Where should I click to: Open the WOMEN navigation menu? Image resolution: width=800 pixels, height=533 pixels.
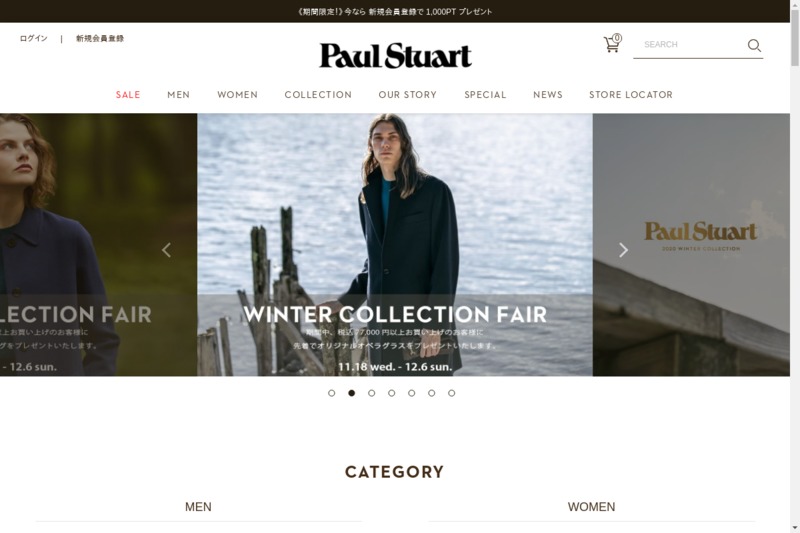tap(238, 95)
